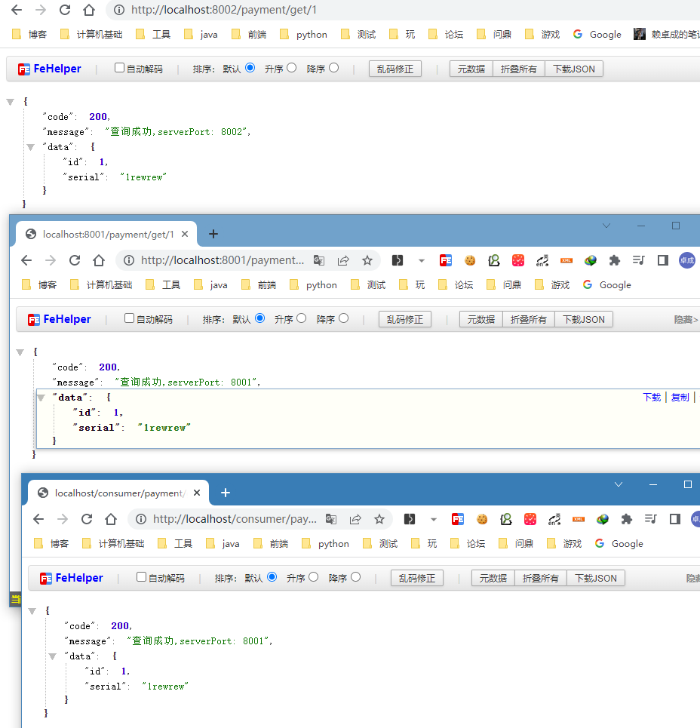Open a new tab in the consumer window

click(x=226, y=493)
